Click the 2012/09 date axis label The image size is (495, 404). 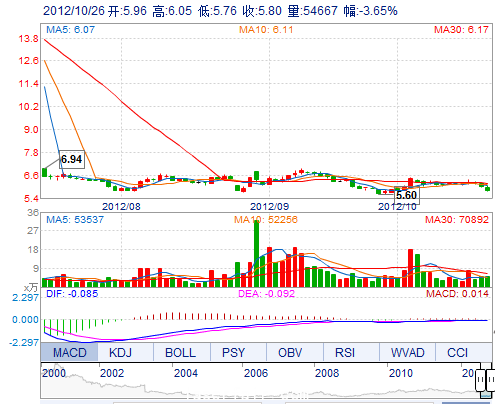[269, 207]
